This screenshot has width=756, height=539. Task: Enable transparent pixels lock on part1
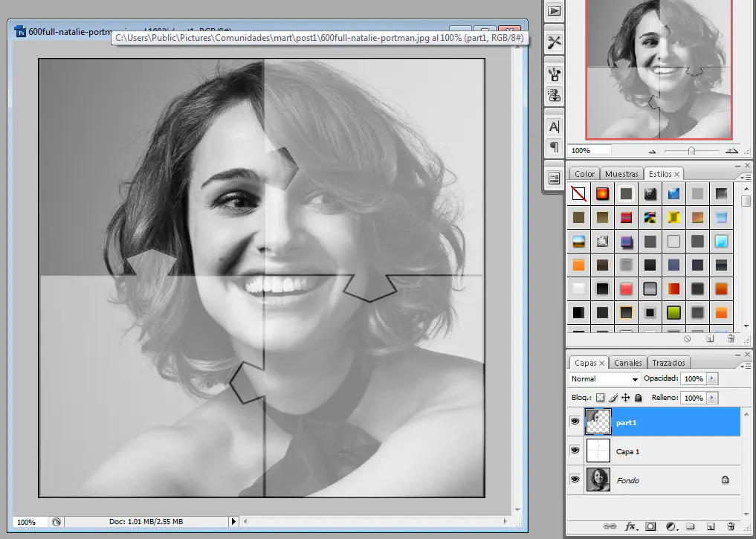[x=600, y=398]
